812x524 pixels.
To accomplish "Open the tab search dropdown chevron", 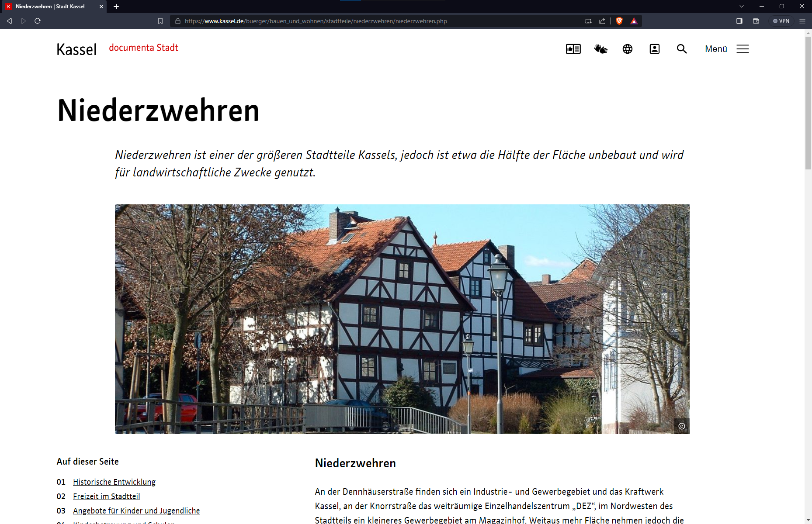I will [742, 6].
